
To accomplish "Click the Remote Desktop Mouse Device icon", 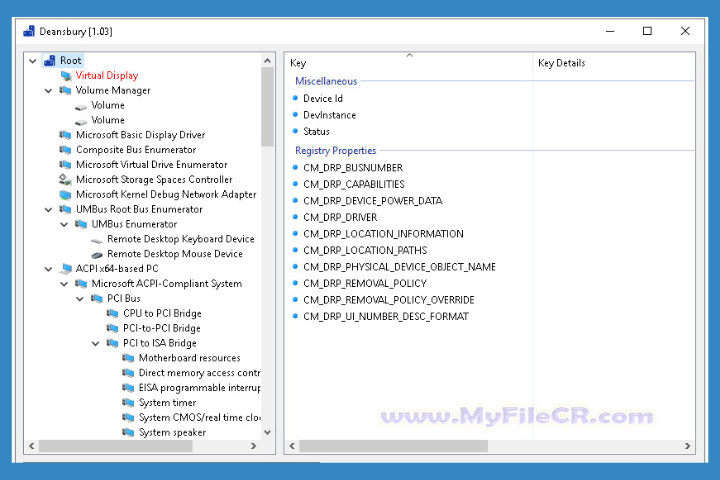I will (x=97, y=254).
